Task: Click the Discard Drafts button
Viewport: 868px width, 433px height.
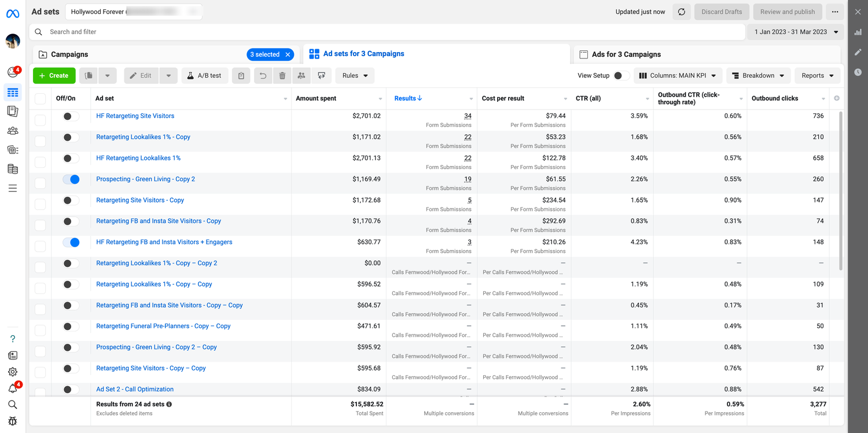Action: point(722,12)
